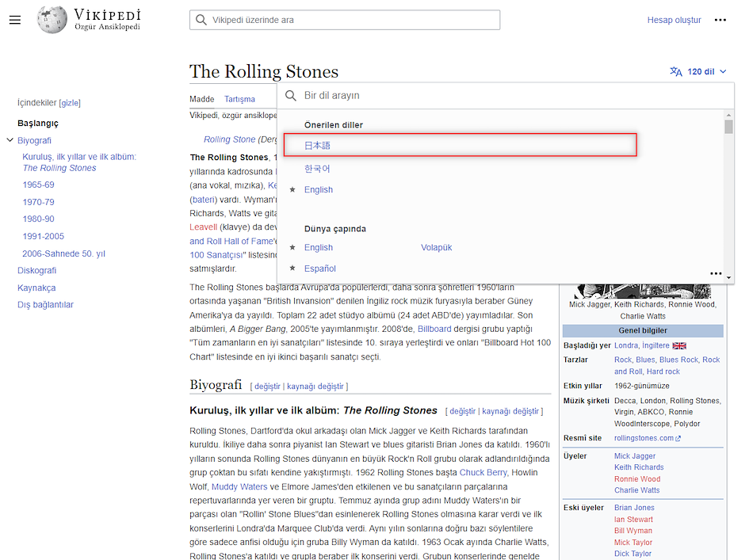Click external link icon beside rollingstones.com
Screen dimensions: 749x560
(x=678, y=438)
